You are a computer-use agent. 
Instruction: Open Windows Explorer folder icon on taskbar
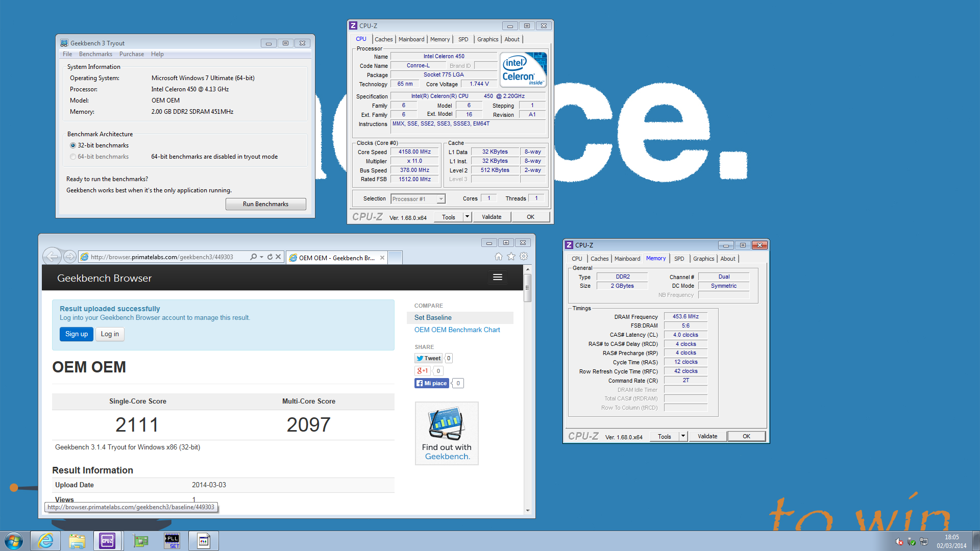pyautogui.click(x=77, y=541)
